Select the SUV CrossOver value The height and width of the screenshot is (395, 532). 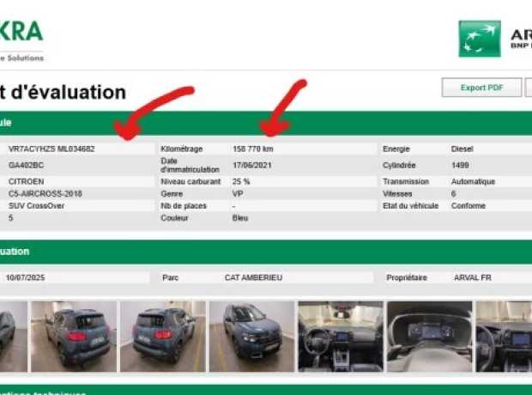coord(36,206)
